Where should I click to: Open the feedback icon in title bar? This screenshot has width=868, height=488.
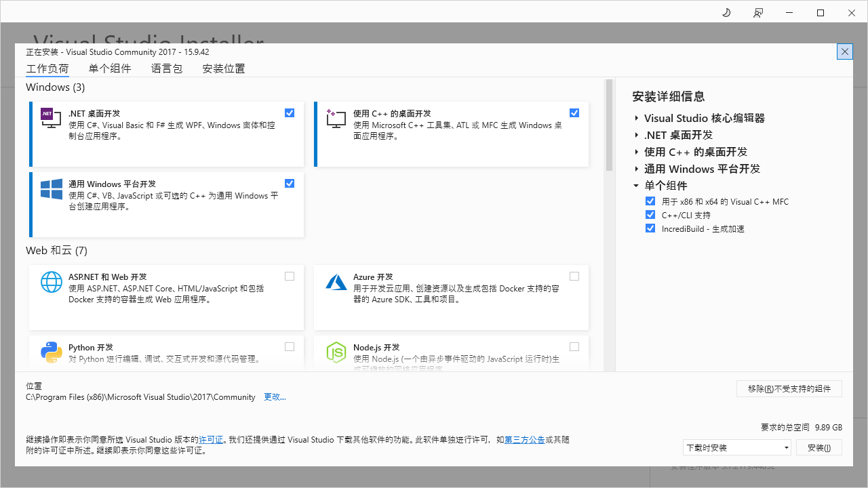coord(758,13)
